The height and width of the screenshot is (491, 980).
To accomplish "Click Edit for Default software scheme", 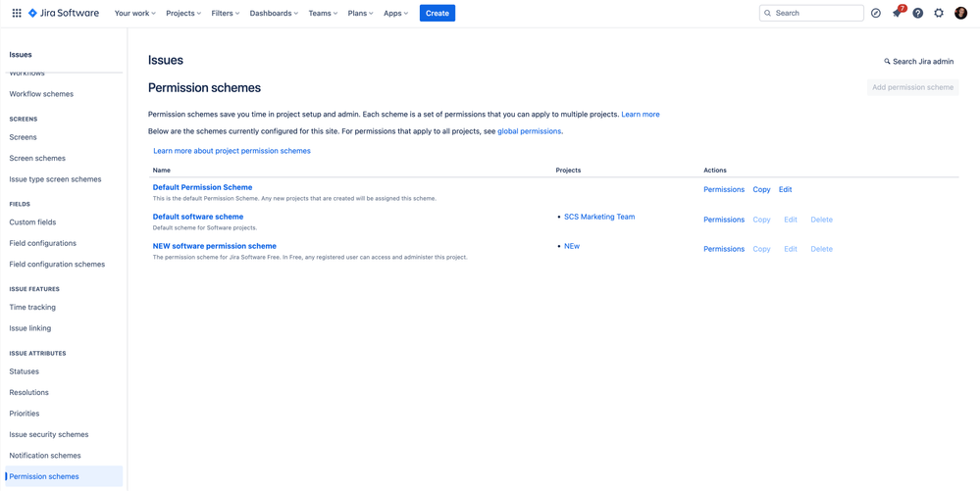I will tap(791, 220).
